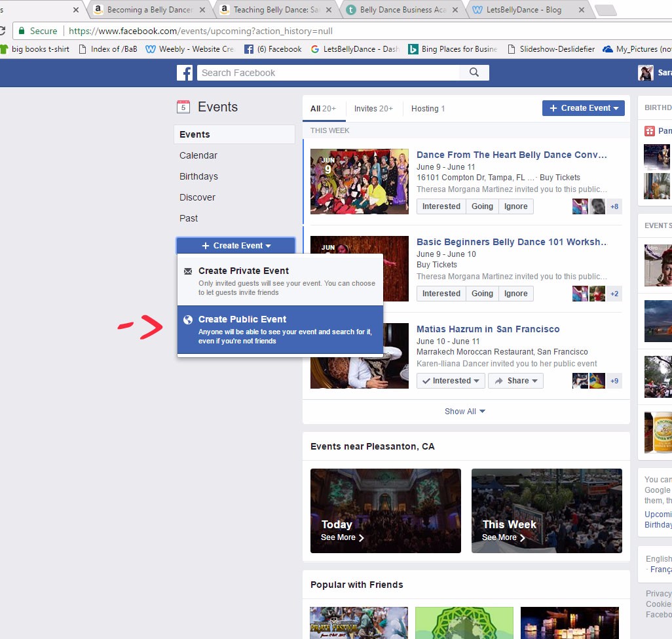Collapse the sidebar Create Event dropdown
This screenshot has height=639, width=672.
[236, 246]
